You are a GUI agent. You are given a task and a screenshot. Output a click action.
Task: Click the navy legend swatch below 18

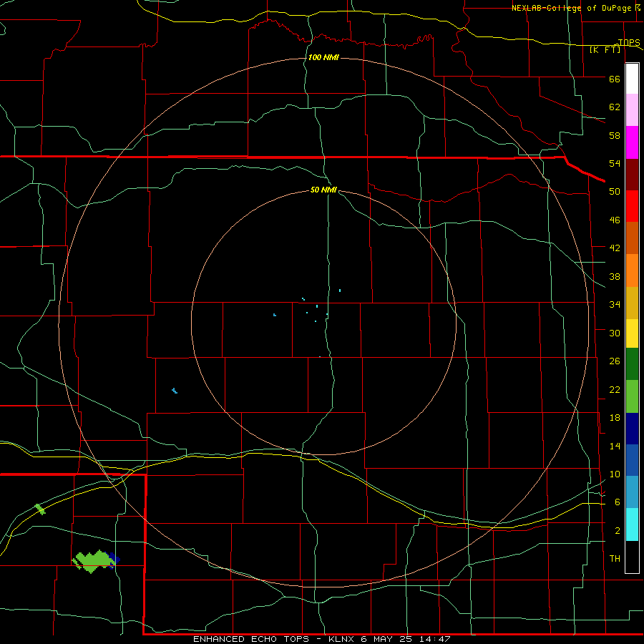632,429
